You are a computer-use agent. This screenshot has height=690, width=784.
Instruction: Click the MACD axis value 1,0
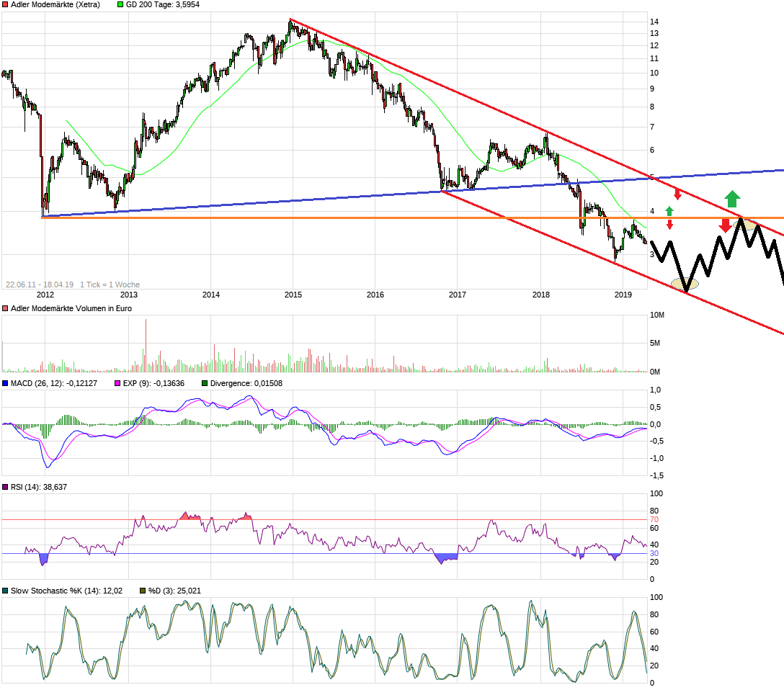pyautogui.click(x=655, y=390)
